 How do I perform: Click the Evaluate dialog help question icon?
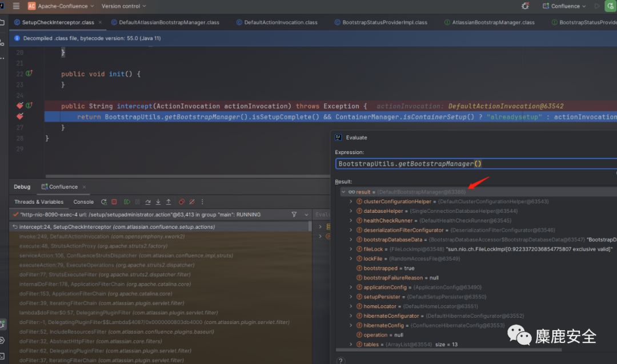pyautogui.click(x=340, y=361)
